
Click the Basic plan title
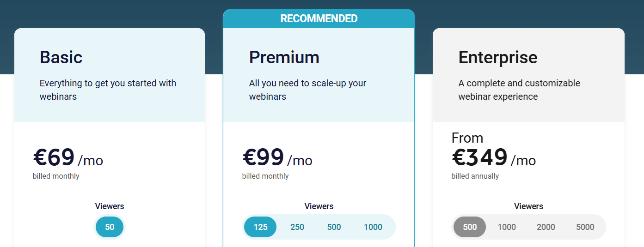coord(61,57)
